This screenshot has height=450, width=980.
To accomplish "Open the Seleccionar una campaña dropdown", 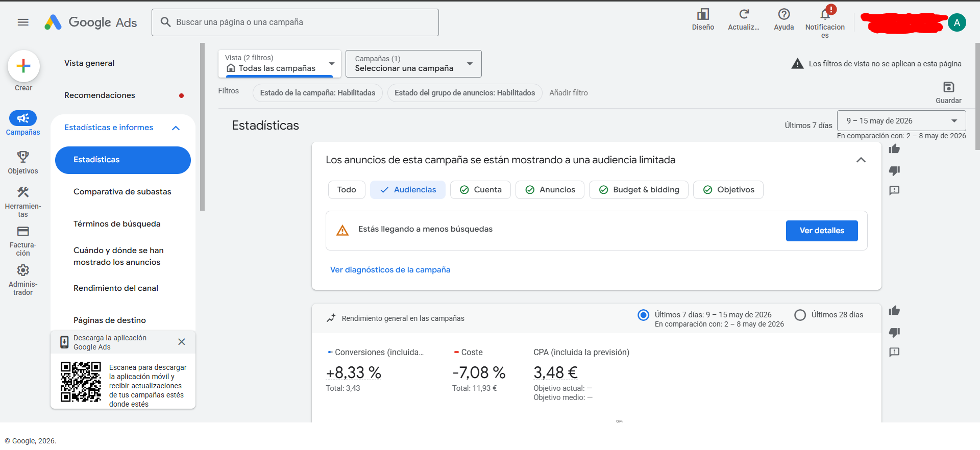I will 413,64.
